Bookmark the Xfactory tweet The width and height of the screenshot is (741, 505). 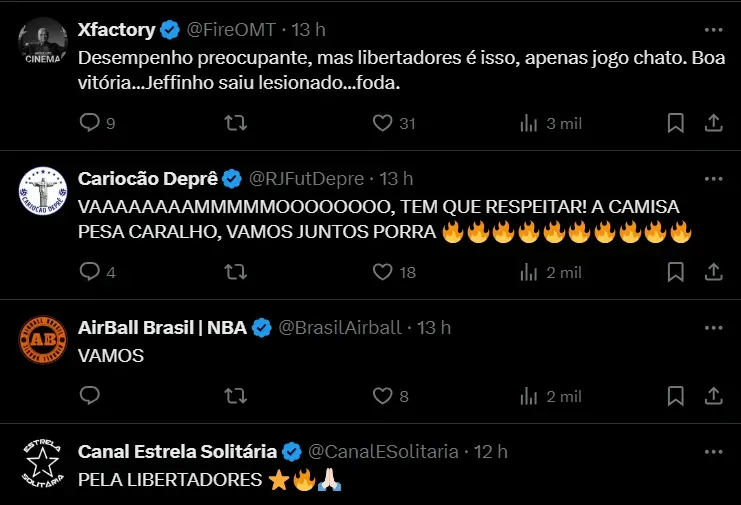pyautogui.click(x=676, y=123)
